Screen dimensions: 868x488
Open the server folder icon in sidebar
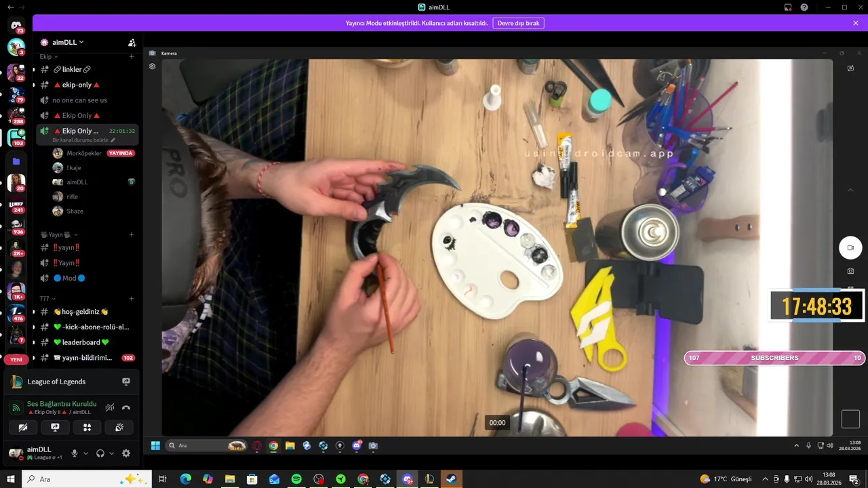coord(16,161)
